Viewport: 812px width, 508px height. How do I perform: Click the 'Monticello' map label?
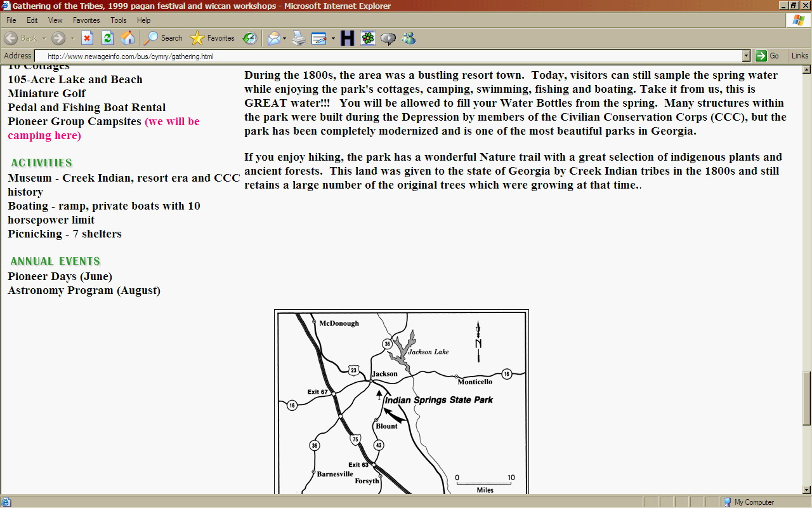(475, 382)
